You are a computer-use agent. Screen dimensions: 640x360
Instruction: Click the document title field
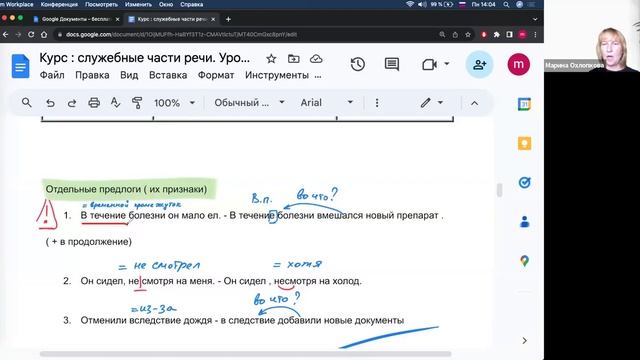click(145, 58)
